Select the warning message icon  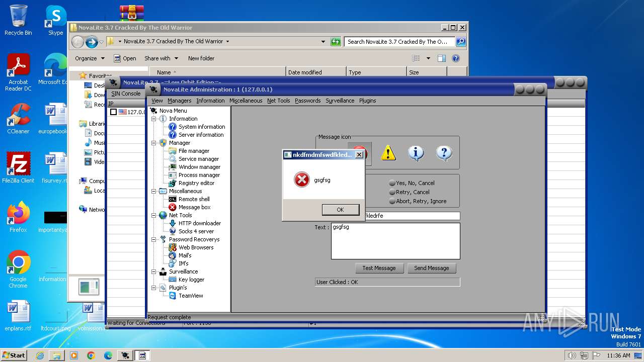point(388,153)
